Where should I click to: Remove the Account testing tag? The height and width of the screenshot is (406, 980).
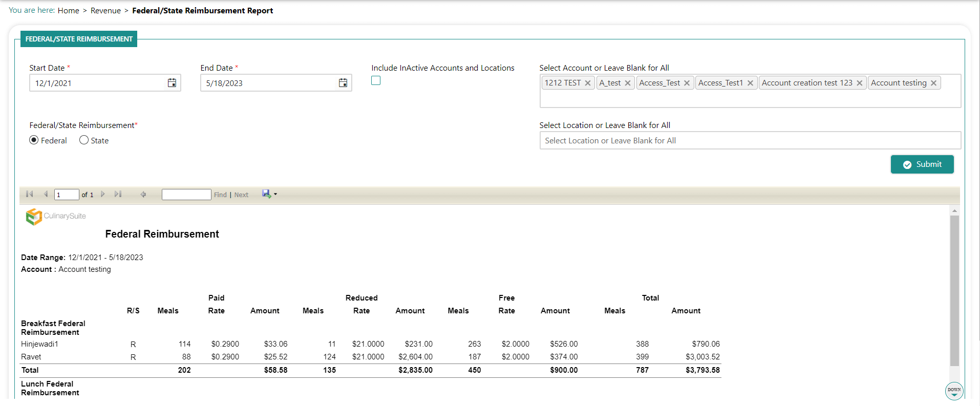click(933, 83)
